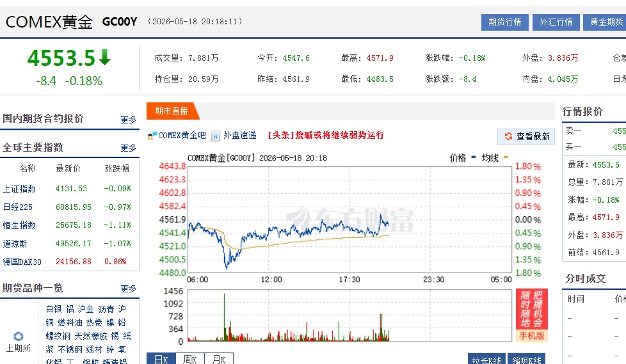Screen dimensions: 626x364
Task: Open the 螺纹钢 futures link
Action: [58, 336]
